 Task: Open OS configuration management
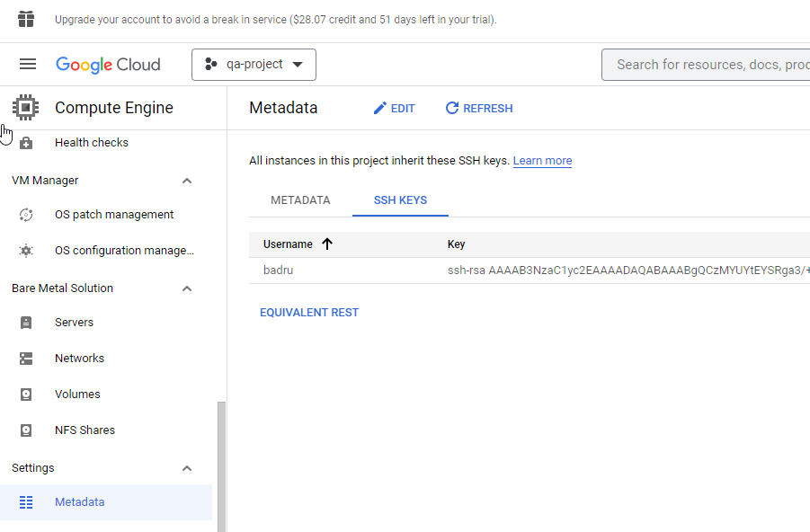point(123,250)
